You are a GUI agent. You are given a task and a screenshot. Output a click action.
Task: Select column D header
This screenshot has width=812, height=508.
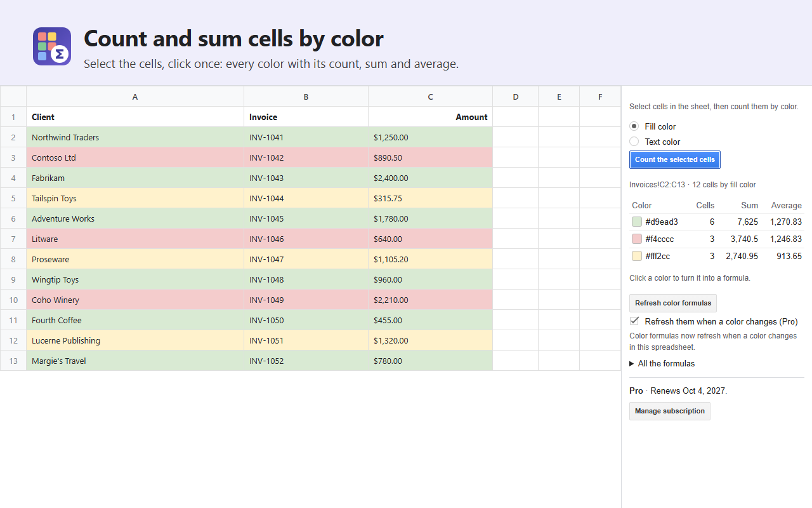tap(515, 97)
